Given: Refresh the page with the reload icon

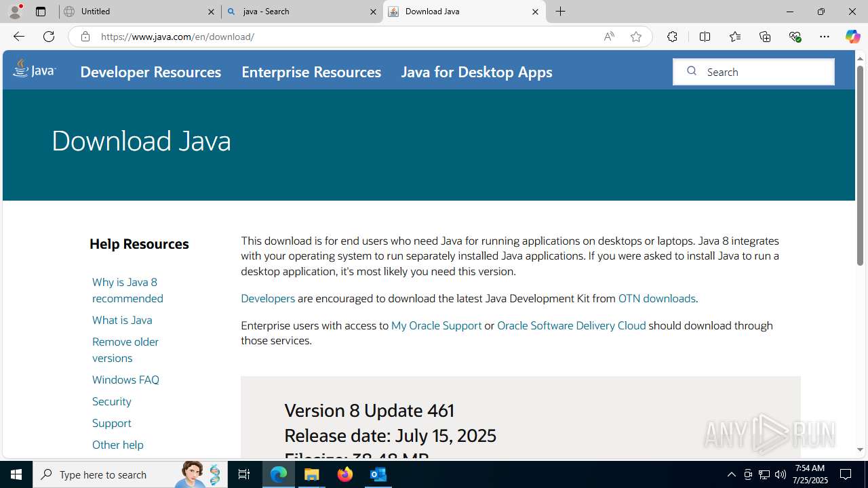Looking at the screenshot, I should click(49, 37).
